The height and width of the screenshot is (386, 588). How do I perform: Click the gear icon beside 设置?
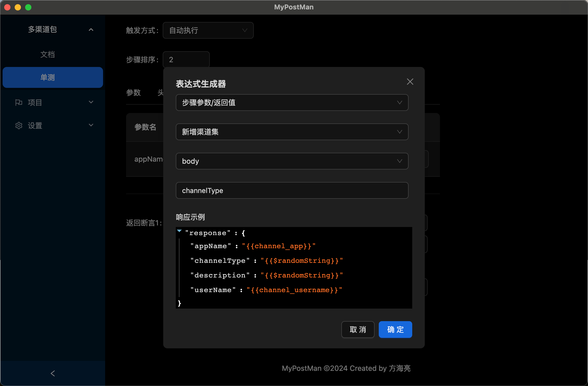click(19, 126)
